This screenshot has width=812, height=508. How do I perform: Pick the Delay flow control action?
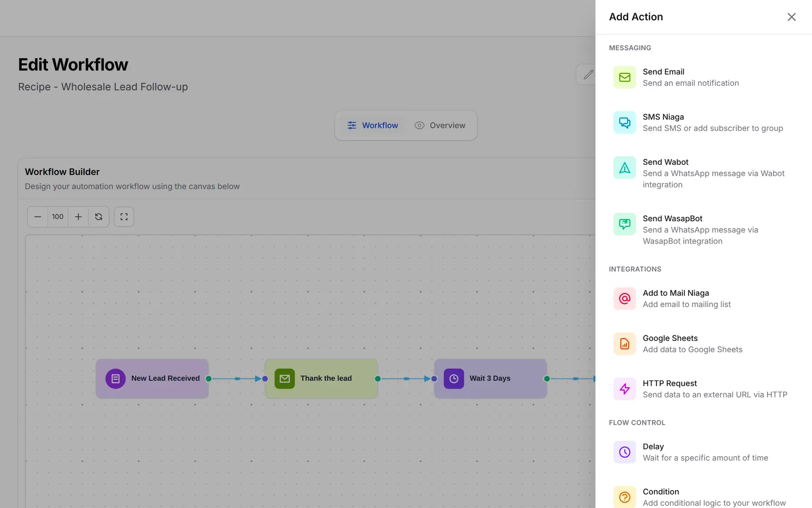704,452
